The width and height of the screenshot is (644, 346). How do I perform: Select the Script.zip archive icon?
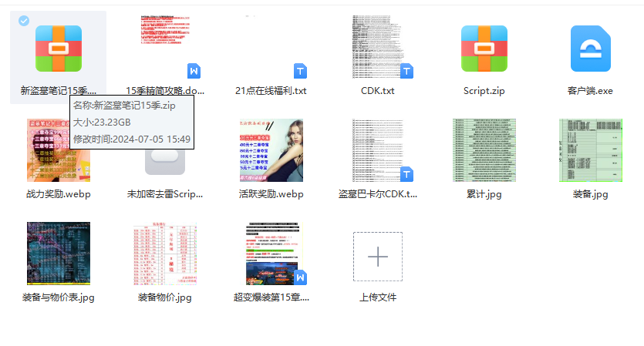[x=484, y=49]
